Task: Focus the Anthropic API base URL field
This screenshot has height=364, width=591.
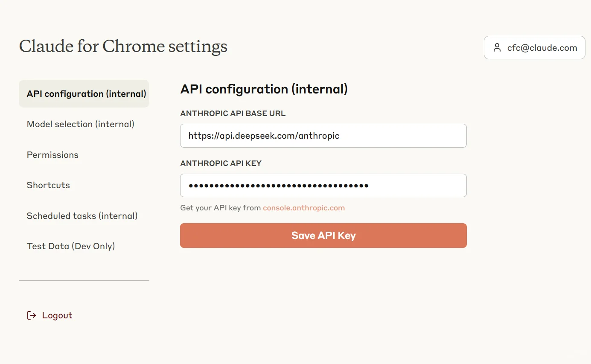Action: point(323,136)
